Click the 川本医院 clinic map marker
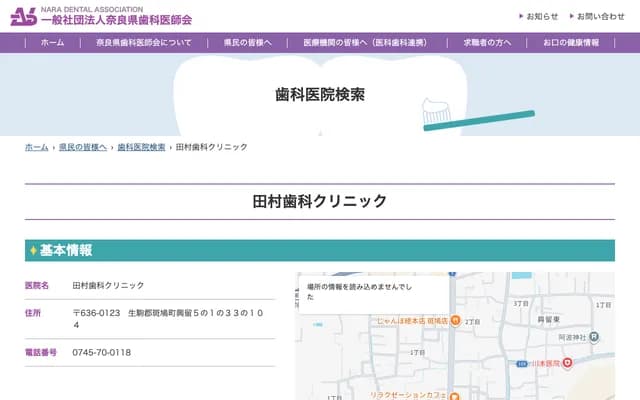Image resolution: width=640 pixels, height=400 pixels. click(x=567, y=362)
